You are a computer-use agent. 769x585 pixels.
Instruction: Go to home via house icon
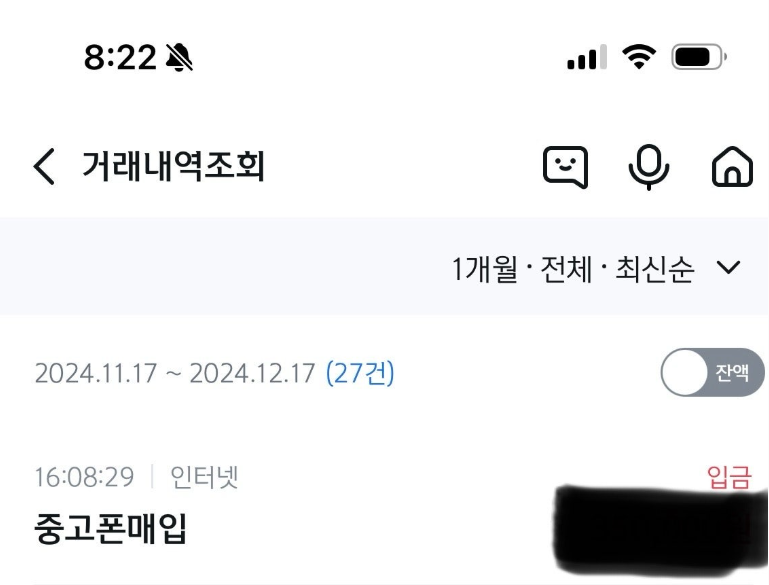point(732,167)
